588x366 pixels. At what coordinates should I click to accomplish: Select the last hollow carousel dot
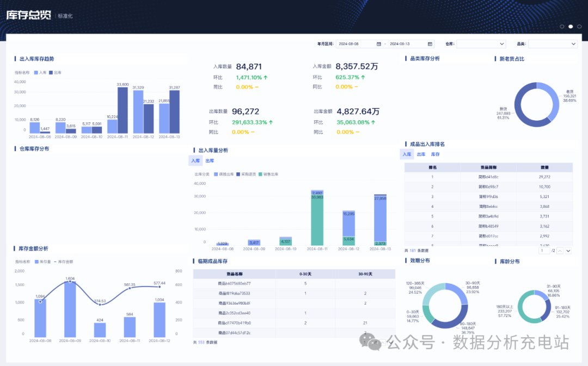[x=579, y=27]
